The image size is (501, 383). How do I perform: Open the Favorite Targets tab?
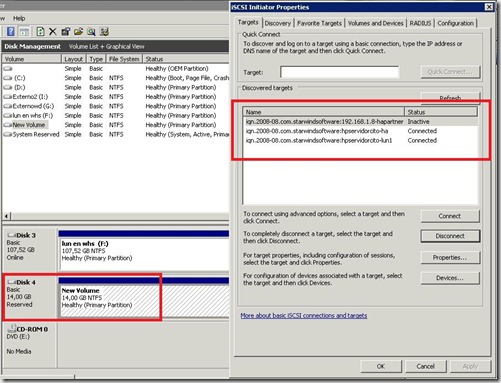coord(319,23)
